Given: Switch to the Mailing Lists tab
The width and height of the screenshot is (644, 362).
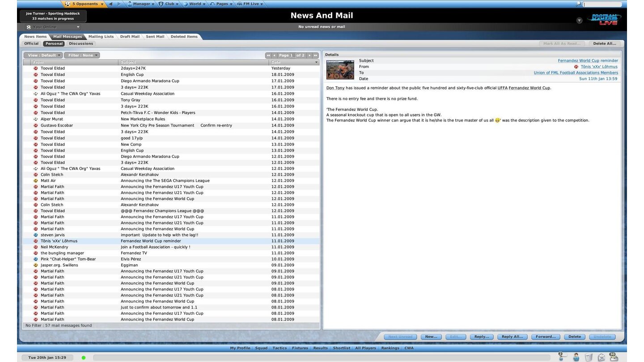Looking at the screenshot, I should [x=101, y=37].
